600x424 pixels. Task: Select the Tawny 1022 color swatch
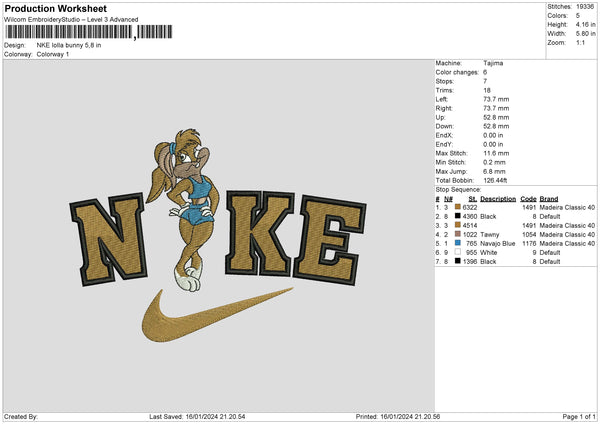[457, 234]
